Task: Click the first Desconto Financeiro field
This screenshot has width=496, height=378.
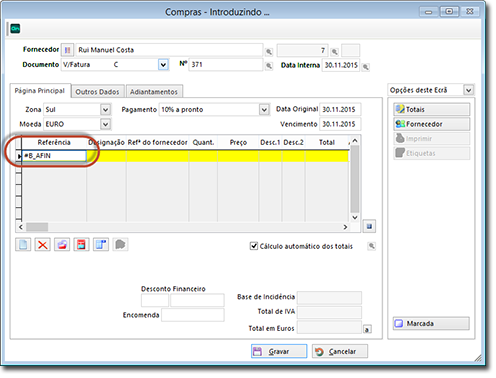Action: tap(155, 300)
